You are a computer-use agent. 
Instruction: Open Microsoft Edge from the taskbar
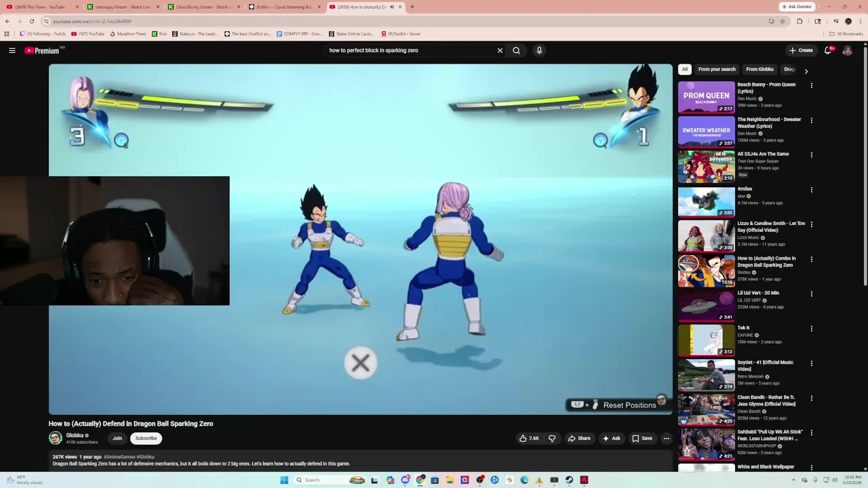coord(524,480)
